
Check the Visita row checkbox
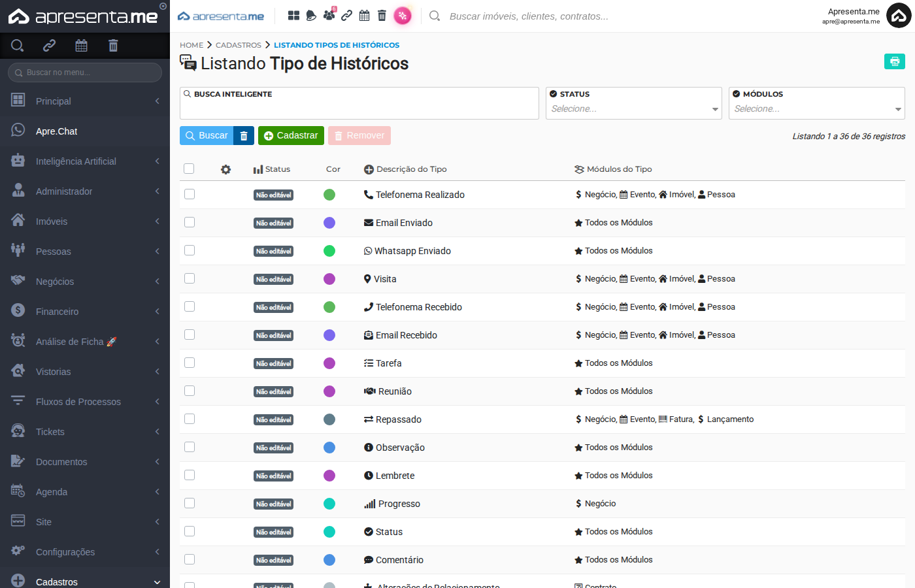tap(190, 278)
